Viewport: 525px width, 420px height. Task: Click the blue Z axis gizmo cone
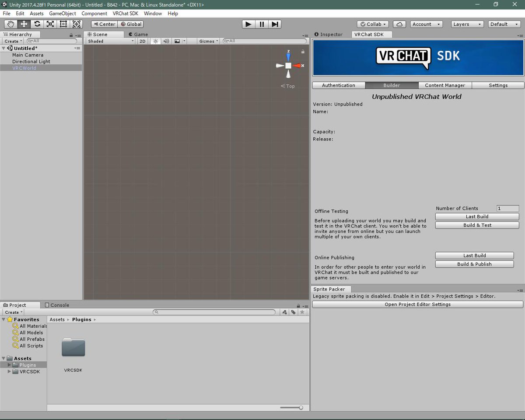[x=288, y=56]
